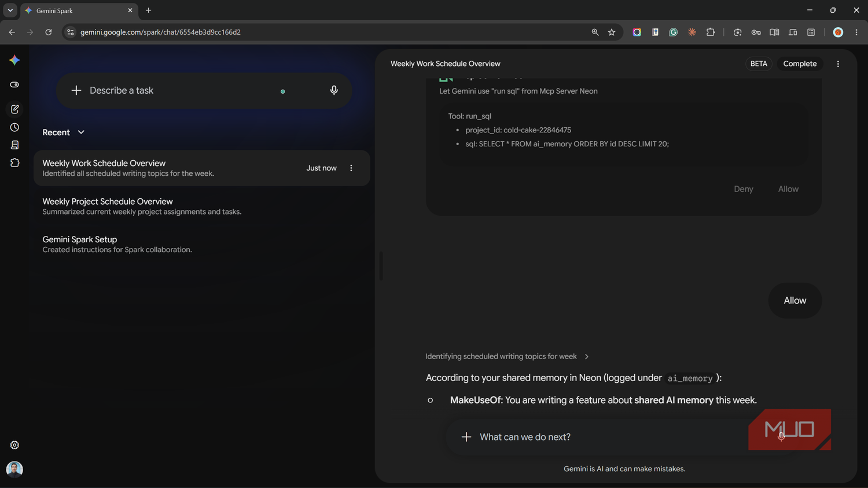Start a new task with the compose icon

[x=14, y=109]
